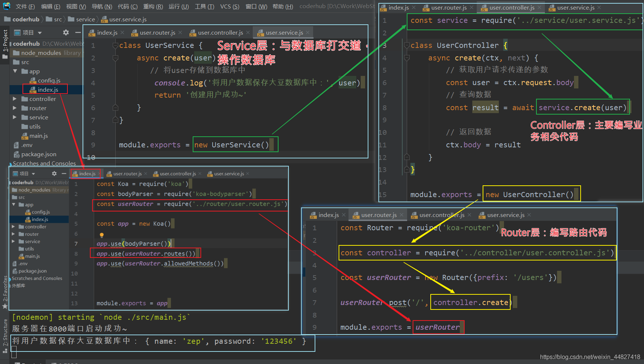
Task: Open the 帮助 (H) menu
Action: pyautogui.click(x=283, y=7)
